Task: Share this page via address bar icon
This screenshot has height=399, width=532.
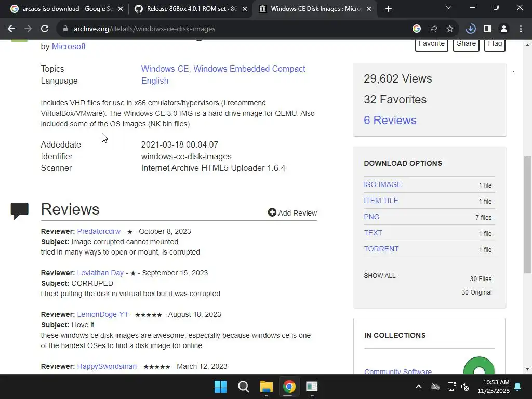Action: (x=433, y=29)
